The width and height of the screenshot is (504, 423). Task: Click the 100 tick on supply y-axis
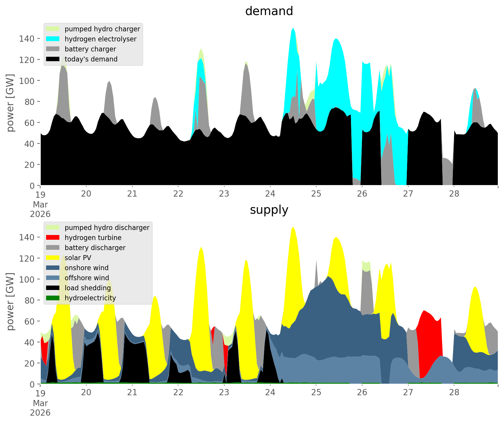pyautogui.click(x=27, y=279)
